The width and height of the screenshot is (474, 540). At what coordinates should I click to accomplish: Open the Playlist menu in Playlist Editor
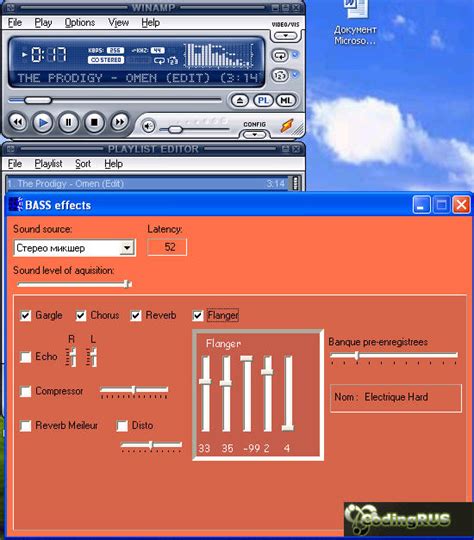[x=49, y=164]
